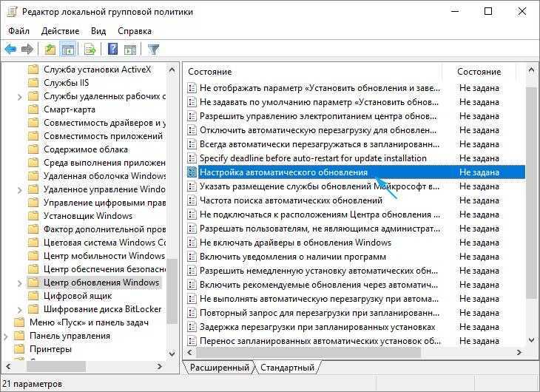The height and width of the screenshot is (392, 540).
Task: Select 'Цветовая система Windows' folder
Action: pyautogui.click(x=104, y=243)
